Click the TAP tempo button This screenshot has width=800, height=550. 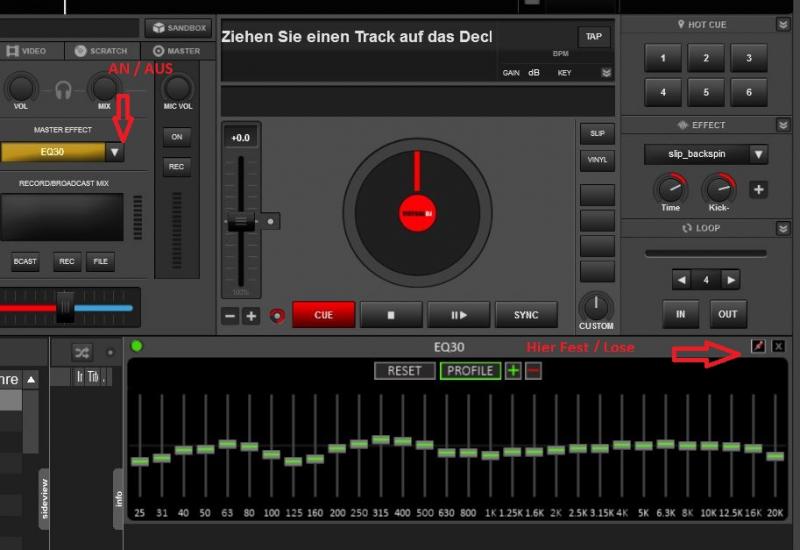click(594, 37)
